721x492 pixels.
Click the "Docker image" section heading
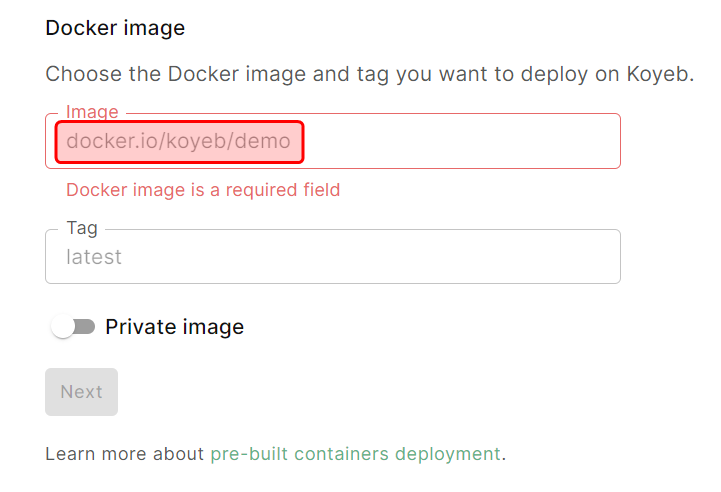coord(115,28)
